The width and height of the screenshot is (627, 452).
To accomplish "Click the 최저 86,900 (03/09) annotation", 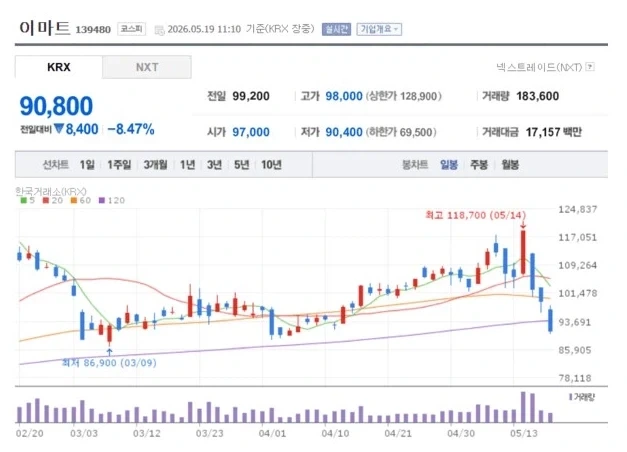I will click(x=109, y=363).
